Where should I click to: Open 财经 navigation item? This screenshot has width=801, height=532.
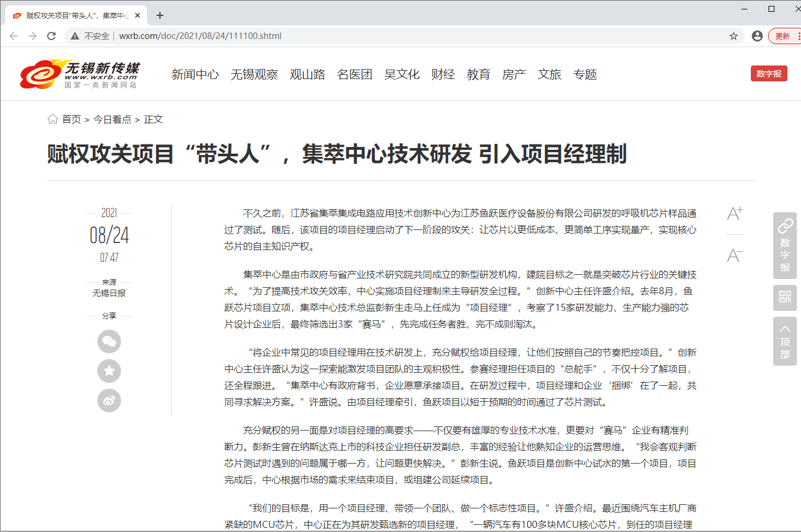(x=443, y=74)
